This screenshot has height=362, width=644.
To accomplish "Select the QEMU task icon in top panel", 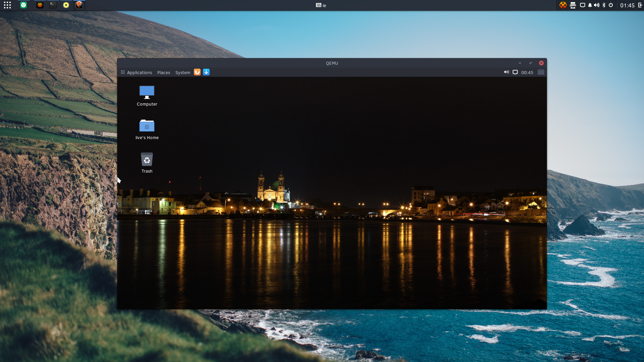I will (x=79, y=5).
